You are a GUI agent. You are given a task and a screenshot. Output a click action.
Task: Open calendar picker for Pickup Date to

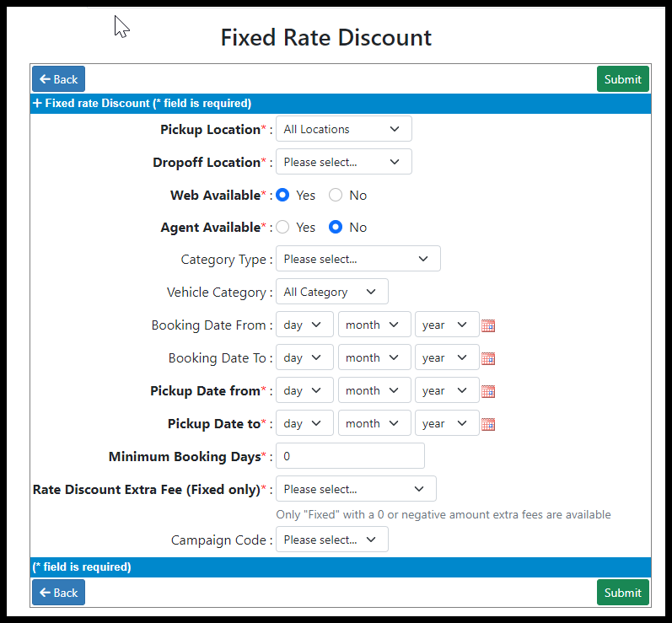[488, 424]
